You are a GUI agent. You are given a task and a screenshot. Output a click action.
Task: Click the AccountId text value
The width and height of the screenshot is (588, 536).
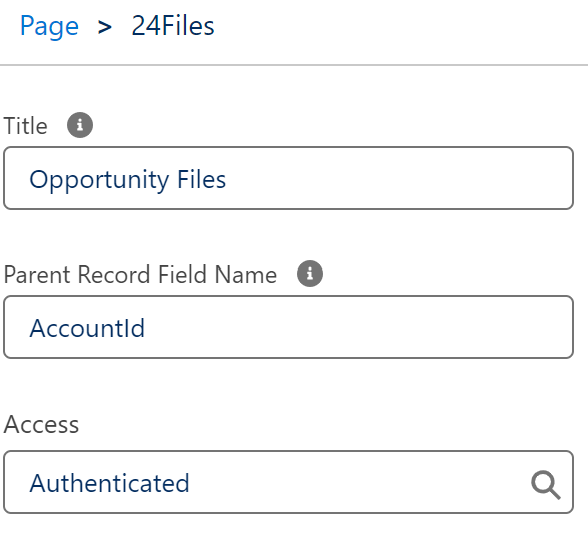(x=87, y=328)
